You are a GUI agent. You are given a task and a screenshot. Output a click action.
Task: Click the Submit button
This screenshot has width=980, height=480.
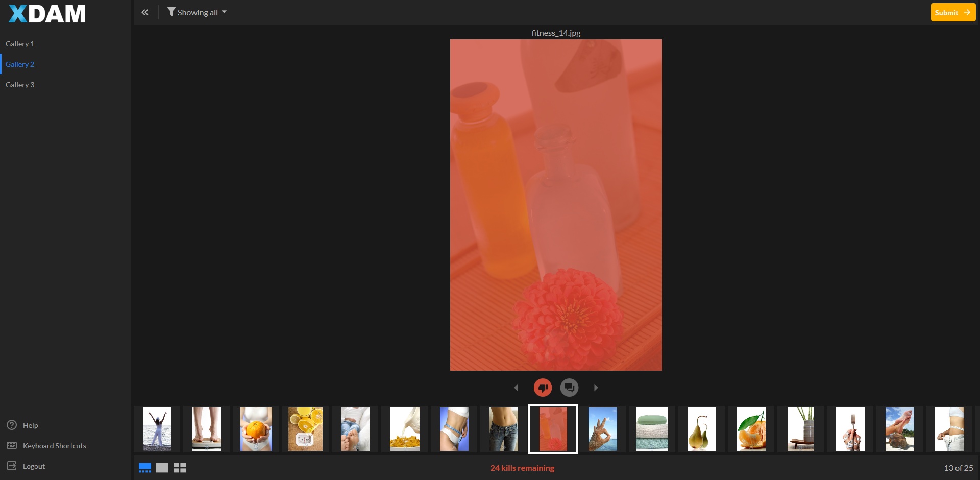pos(952,13)
